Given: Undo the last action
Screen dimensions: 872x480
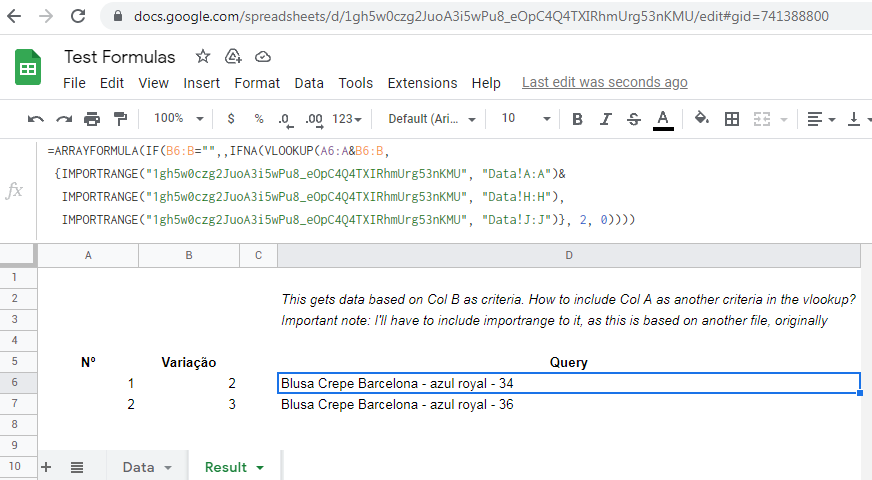Looking at the screenshot, I should coord(36,119).
